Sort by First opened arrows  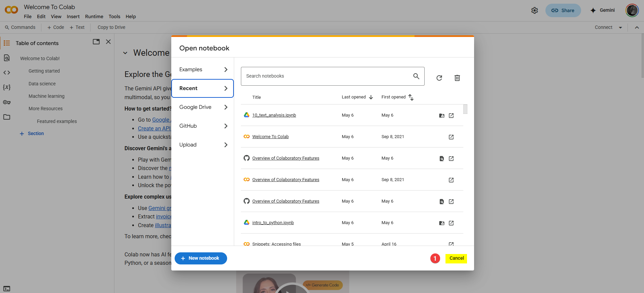(x=411, y=97)
